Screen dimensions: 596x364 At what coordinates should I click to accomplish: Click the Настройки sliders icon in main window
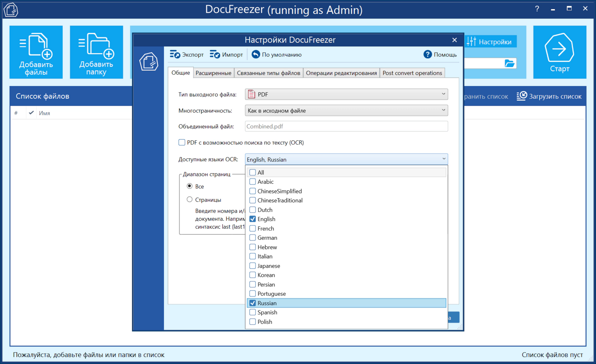pyautogui.click(x=471, y=41)
